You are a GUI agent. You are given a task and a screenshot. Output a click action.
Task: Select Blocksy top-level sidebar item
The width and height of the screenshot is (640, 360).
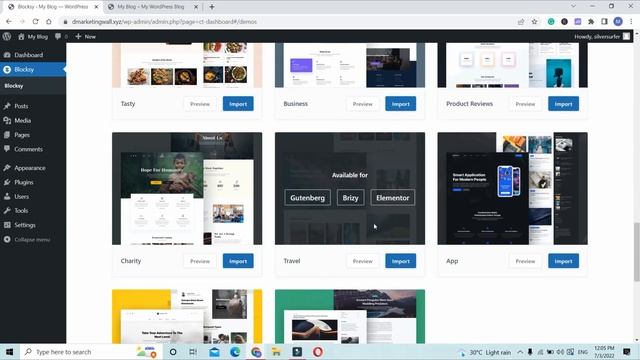pyautogui.click(x=33, y=69)
